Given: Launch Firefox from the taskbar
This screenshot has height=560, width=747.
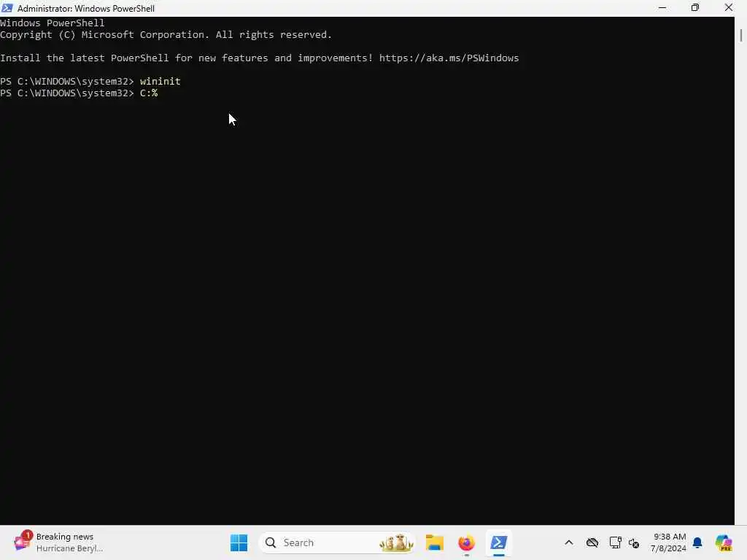Looking at the screenshot, I should (x=466, y=542).
